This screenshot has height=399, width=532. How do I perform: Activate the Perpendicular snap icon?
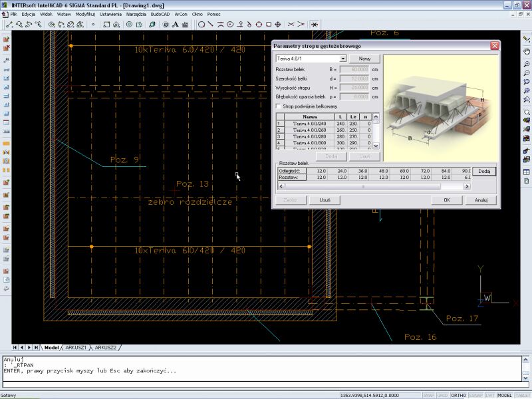point(240,25)
